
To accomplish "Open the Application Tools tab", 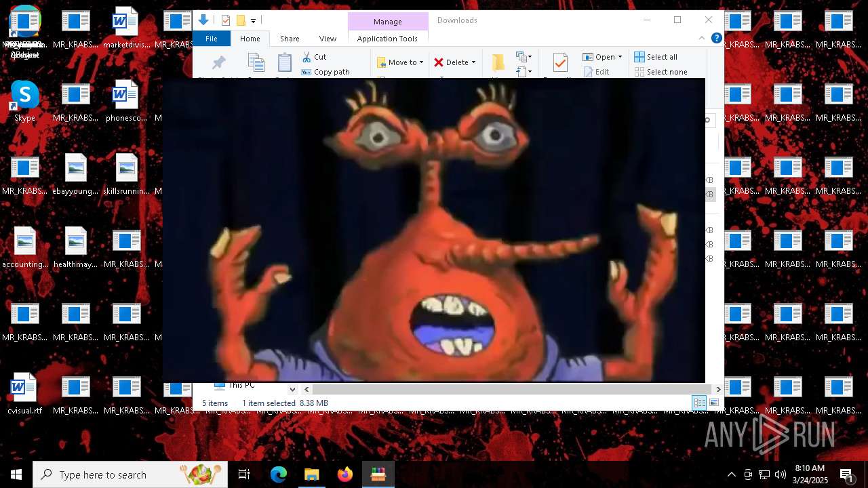I will pyautogui.click(x=388, y=39).
